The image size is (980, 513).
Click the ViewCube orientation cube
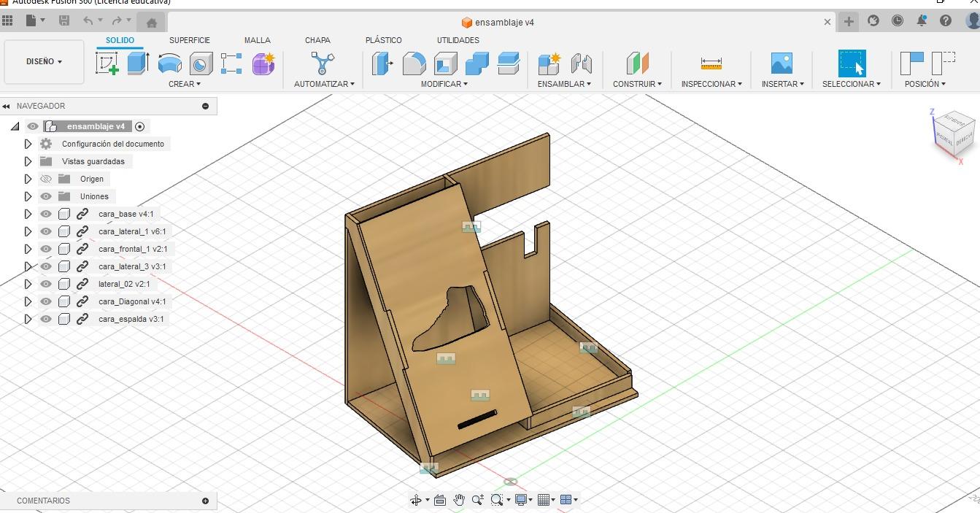[954, 132]
